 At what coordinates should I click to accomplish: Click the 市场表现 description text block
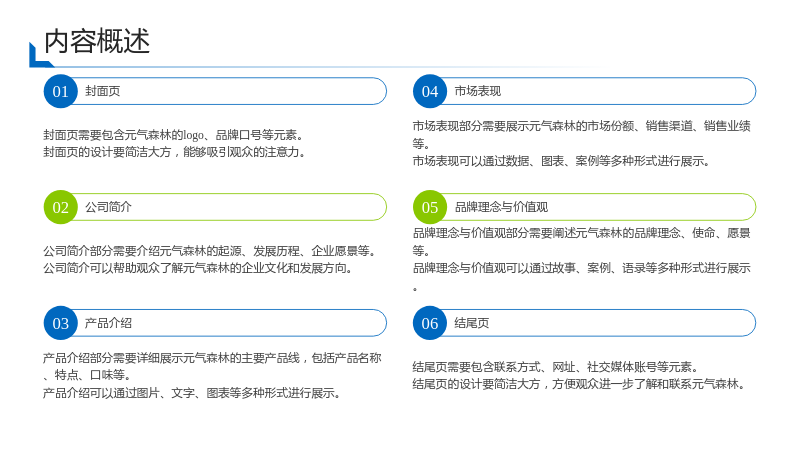point(582,143)
